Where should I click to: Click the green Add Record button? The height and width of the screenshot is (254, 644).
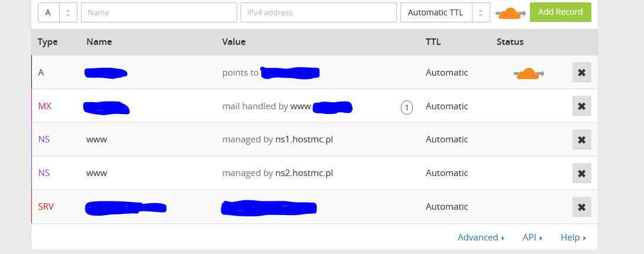(x=560, y=12)
